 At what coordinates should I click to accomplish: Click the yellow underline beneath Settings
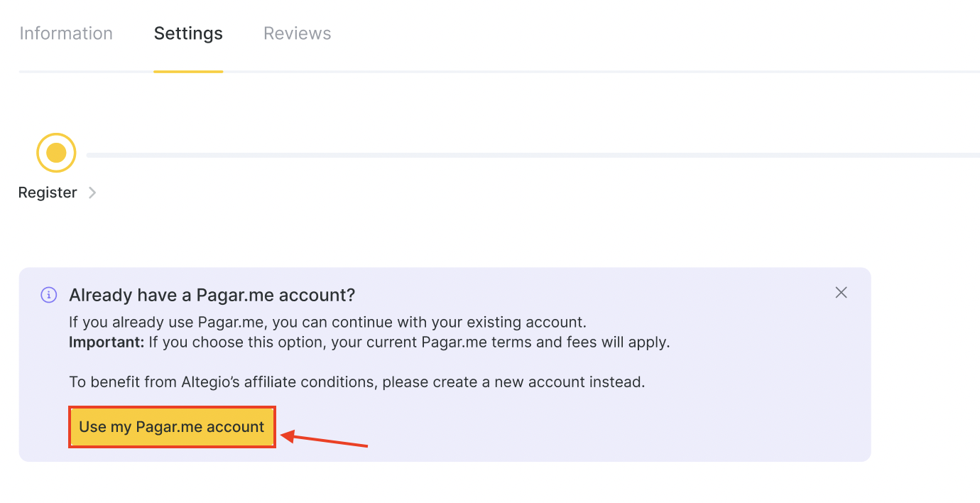click(x=188, y=71)
